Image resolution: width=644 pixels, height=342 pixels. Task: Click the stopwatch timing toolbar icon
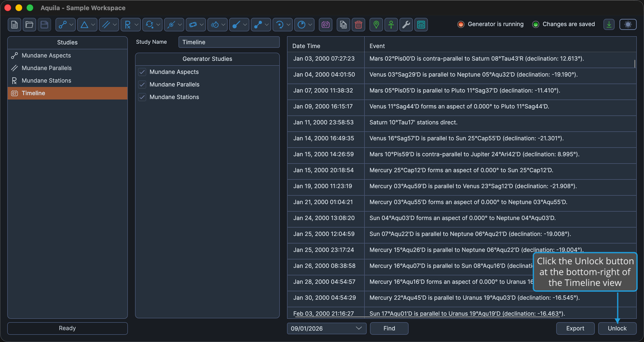pos(215,25)
